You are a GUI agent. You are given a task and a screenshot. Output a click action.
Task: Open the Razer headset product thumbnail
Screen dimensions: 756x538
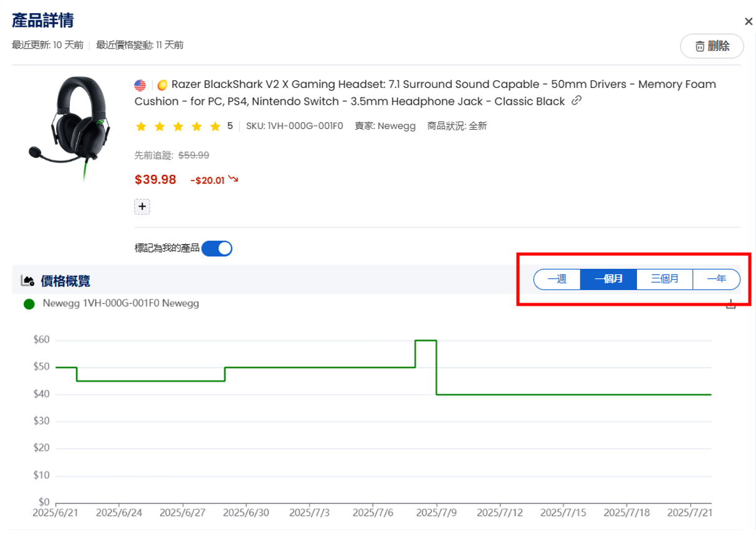pyautogui.click(x=69, y=128)
